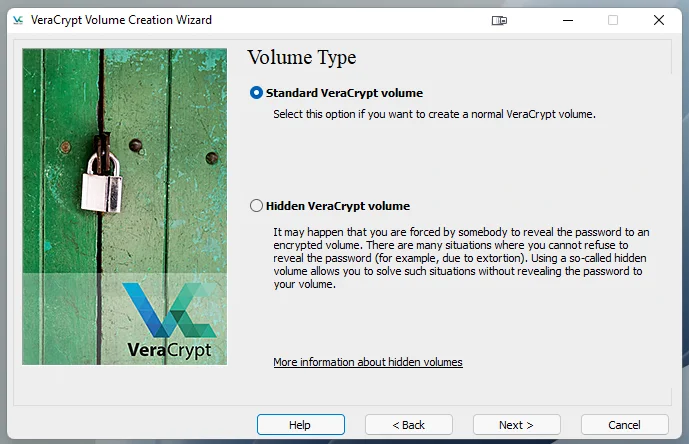
Task: Proceed with the Next > button
Action: 517,425
